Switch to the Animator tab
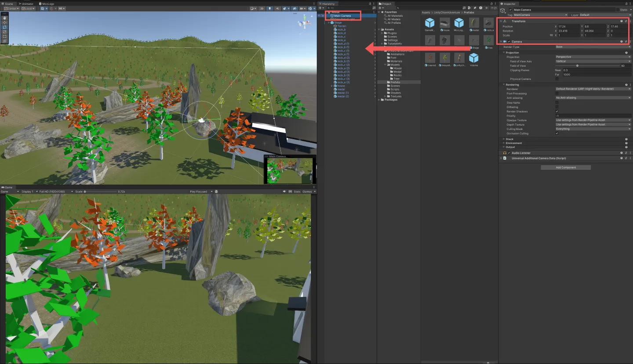Screen dimensions: 633x364 click(26, 4)
